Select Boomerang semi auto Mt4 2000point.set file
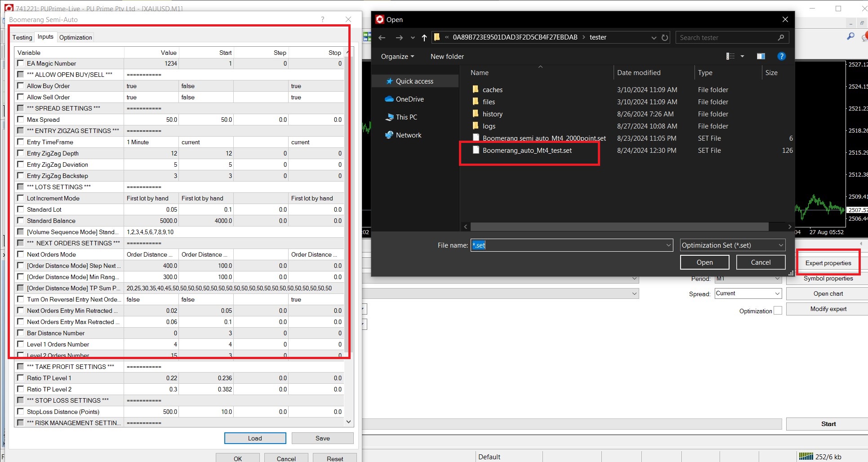 [x=544, y=138]
